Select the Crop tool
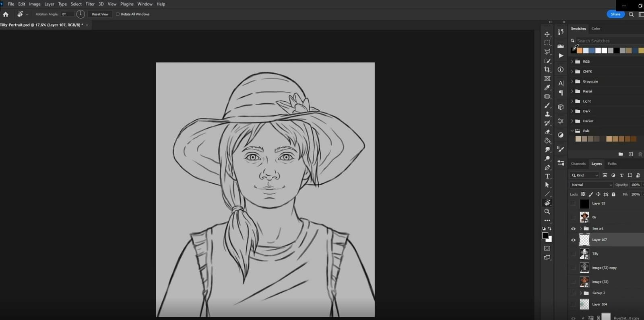Image resolution: width=644 pixels, height=320 pixels. (x=547, y=70)
